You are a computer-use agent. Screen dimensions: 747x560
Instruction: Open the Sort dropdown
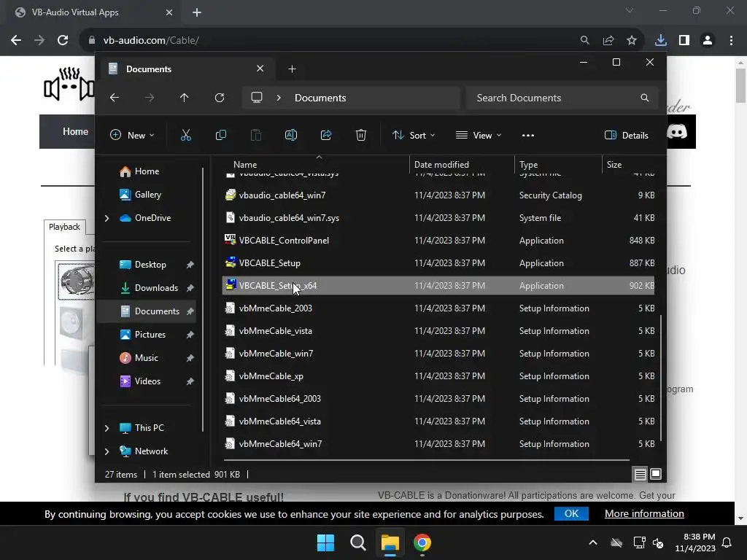point(414,135)
